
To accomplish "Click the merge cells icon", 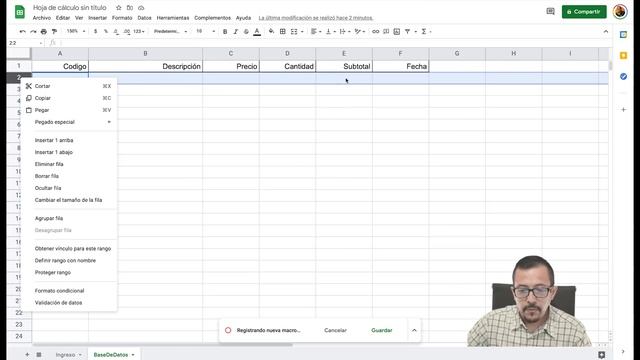I will tap(294, 31).
